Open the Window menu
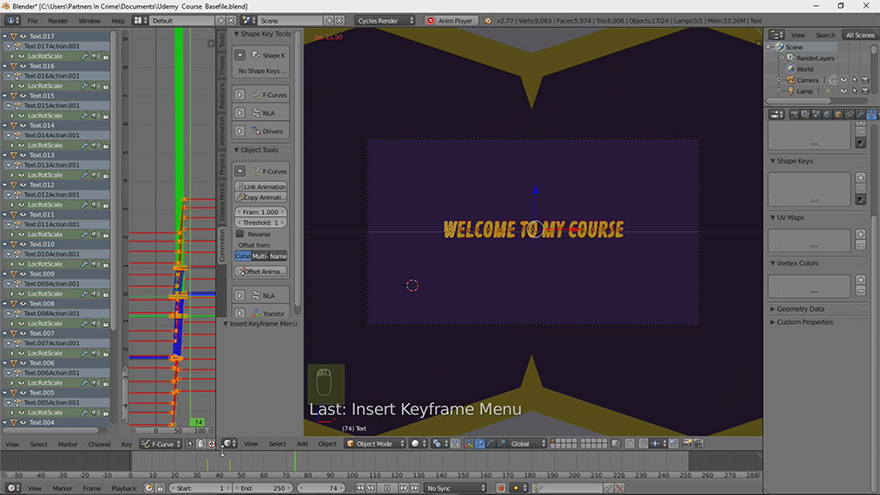The width and height of the screenshot is (880, 495). tap(89, 21)
